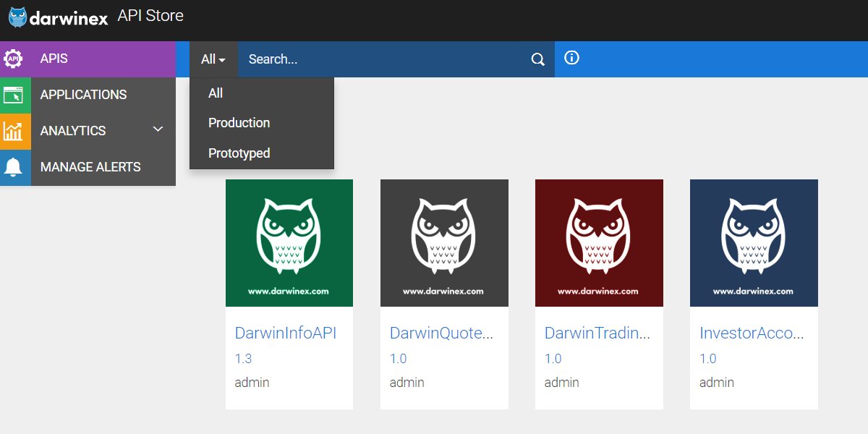Click version 1.0 under DarwinTradin
The height and width of the screenshot is (434, 868).
coord(553,359)
